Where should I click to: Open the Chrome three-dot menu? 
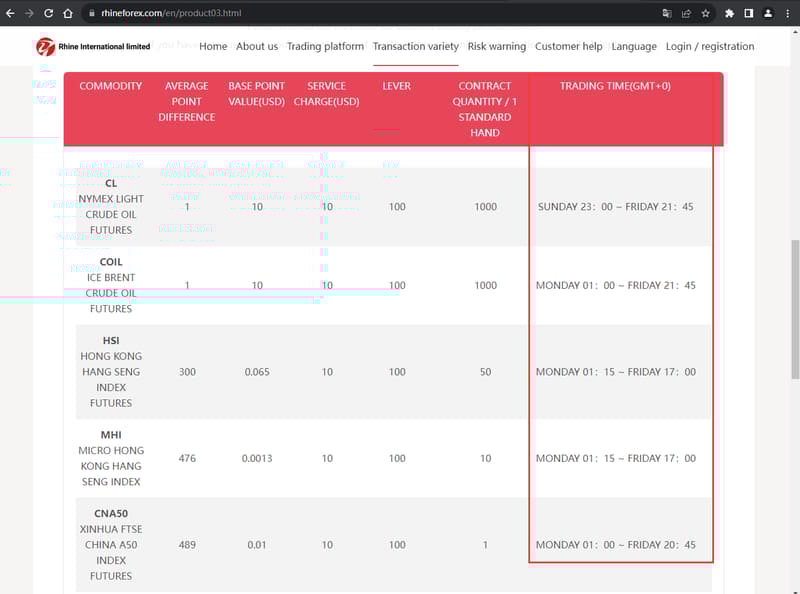787,14
